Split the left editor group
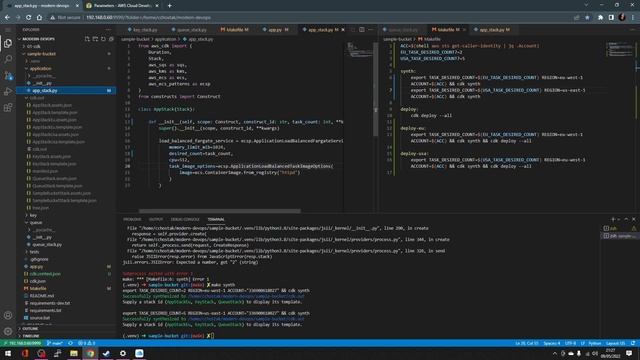Screen dimensions: 640x360 362,29
